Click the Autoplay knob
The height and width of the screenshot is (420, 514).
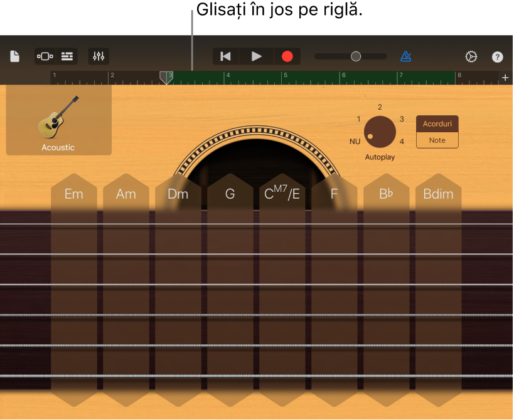point(380,132)
